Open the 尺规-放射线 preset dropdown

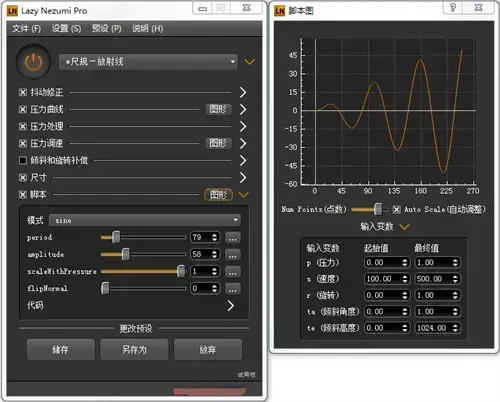pyautogui.click(x=148, y=62)
